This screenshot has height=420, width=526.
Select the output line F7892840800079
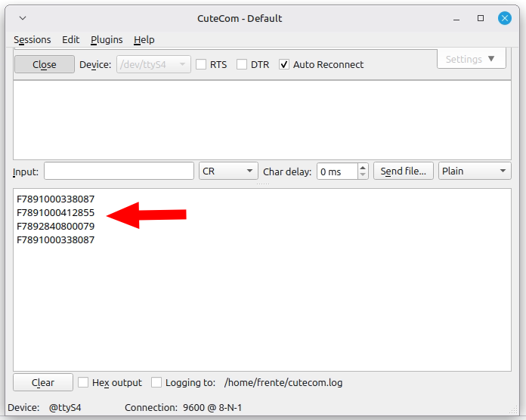(x=56, y=227)
